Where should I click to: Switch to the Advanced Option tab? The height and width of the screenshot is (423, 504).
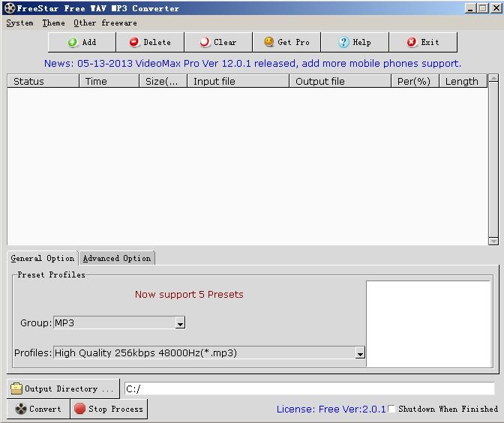[117, 258]
